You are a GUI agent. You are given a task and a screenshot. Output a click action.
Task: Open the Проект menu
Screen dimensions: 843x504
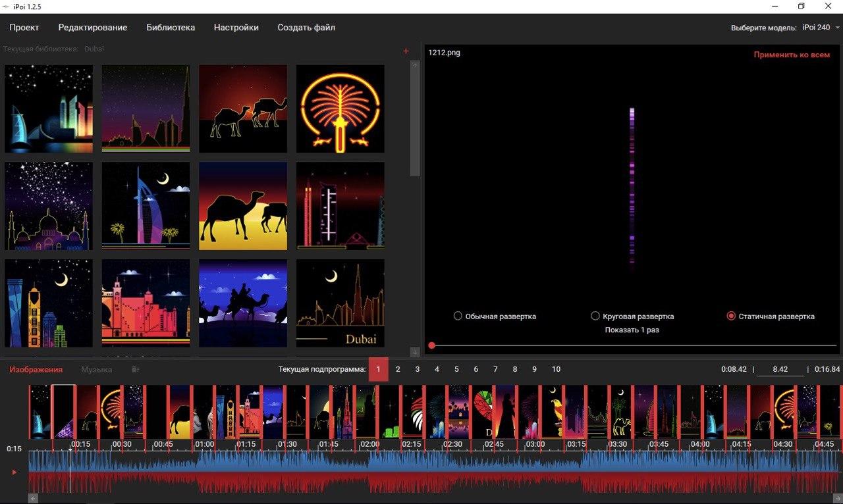(x=24, y=28)
